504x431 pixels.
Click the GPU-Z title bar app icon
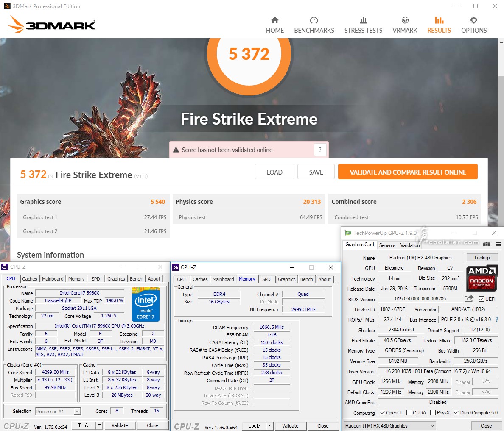348,233
